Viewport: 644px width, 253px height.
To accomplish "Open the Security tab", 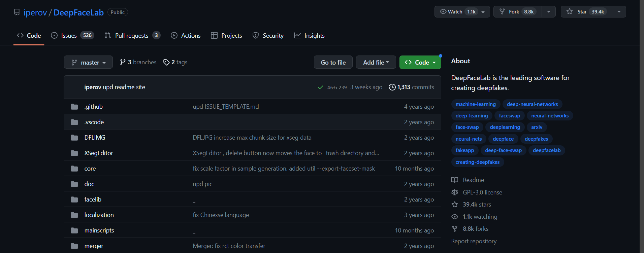I will point(268,36).
